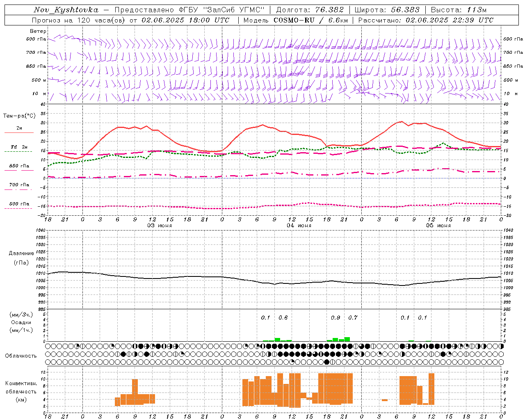Click the 'Облачность' cloudiness label
Viewport: 525px width, 420px height.
21,356
